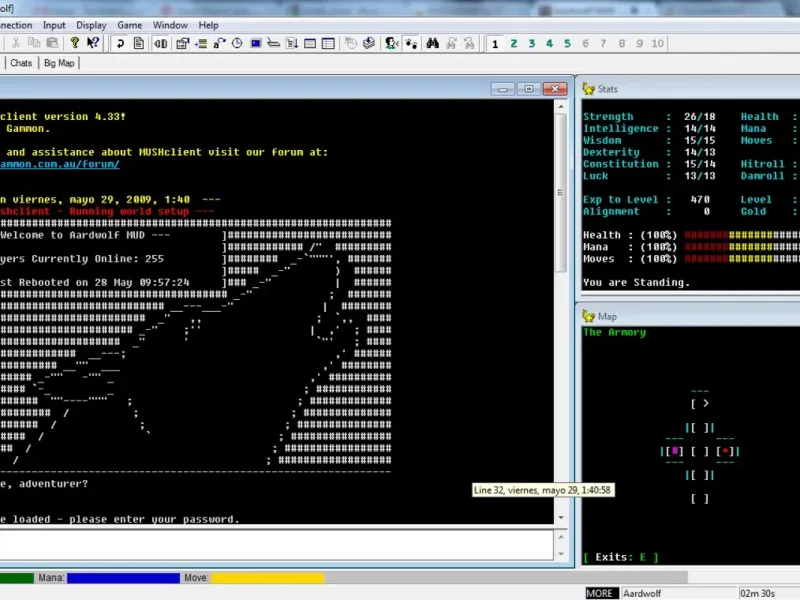Screen dimensions: 800x600
Task: Switch to world number 1
Action: pyautogui.click(x=495, y=44)
